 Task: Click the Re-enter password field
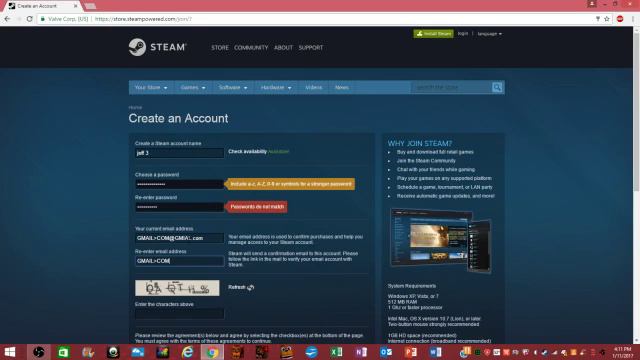pos(179,207)
